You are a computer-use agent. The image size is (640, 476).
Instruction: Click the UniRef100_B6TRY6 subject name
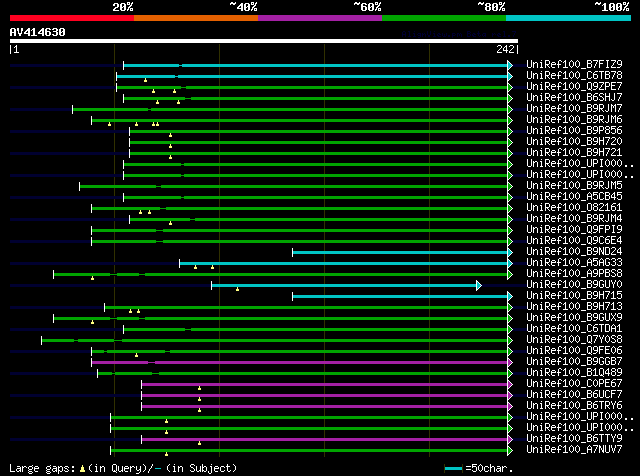574,406
